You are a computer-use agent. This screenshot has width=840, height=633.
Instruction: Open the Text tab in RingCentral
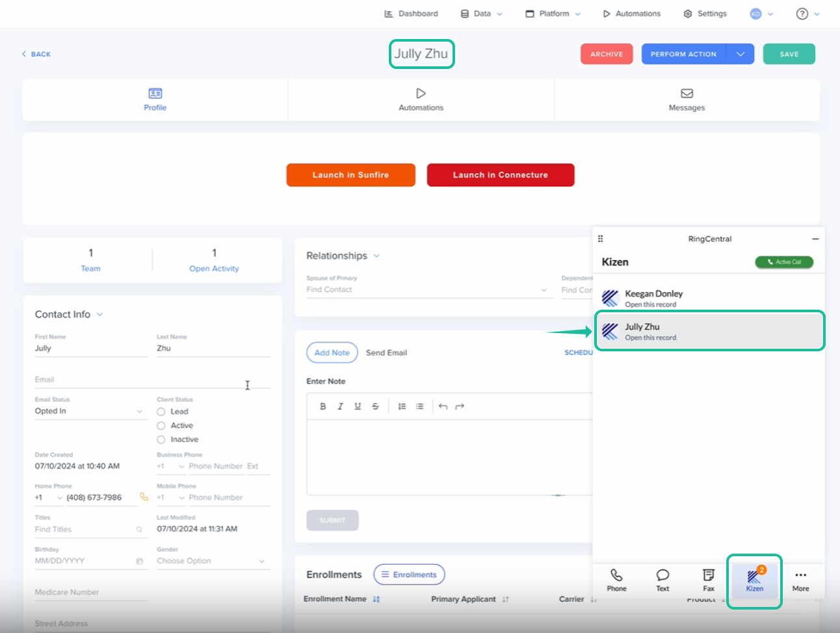663,580
